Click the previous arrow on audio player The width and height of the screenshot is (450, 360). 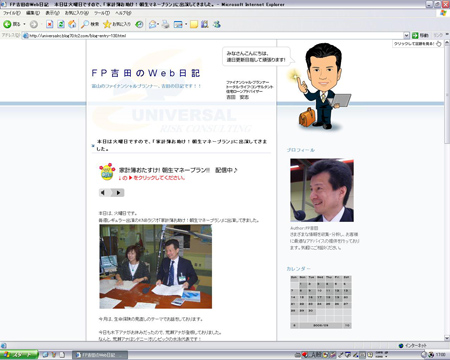tap(103, 193)
